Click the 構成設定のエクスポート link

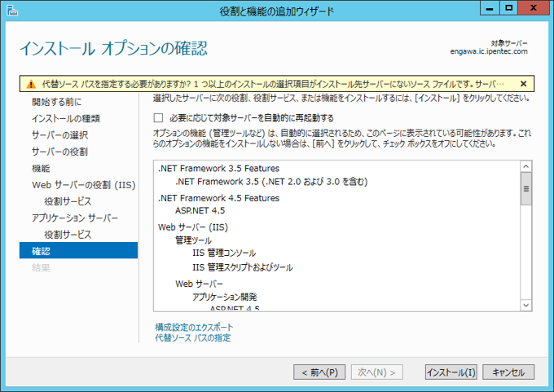[194, 327]
